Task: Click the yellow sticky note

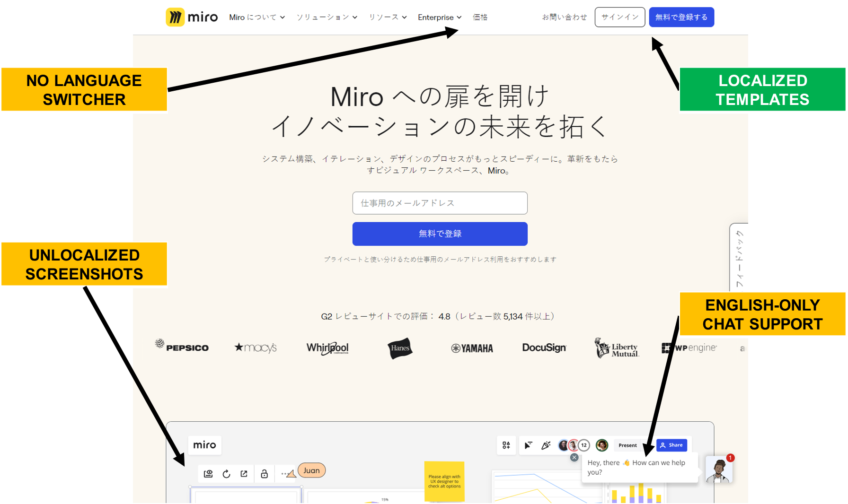Action: click(x=444, y=481)
